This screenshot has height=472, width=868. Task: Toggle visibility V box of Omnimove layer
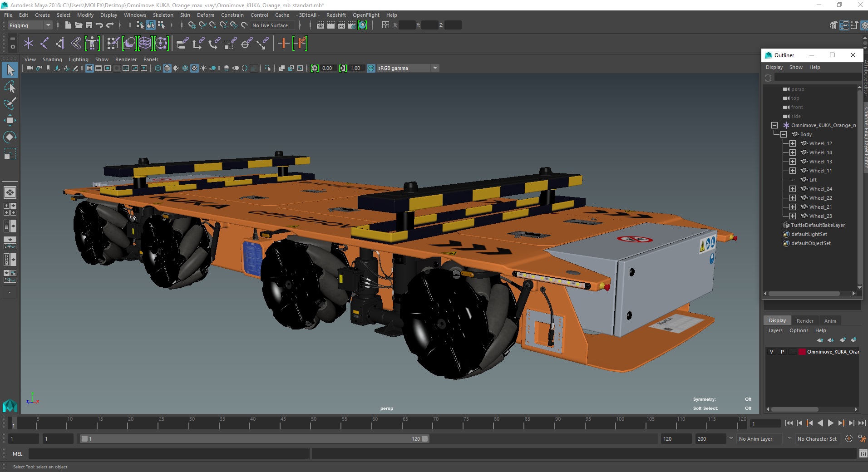click(x=771, y=352)
